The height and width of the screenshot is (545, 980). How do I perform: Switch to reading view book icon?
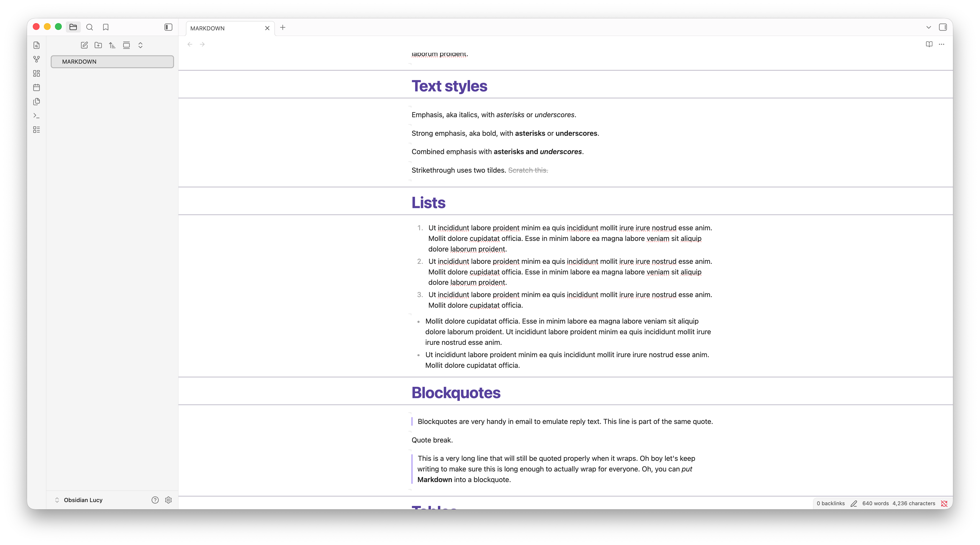tap(929, 44)
